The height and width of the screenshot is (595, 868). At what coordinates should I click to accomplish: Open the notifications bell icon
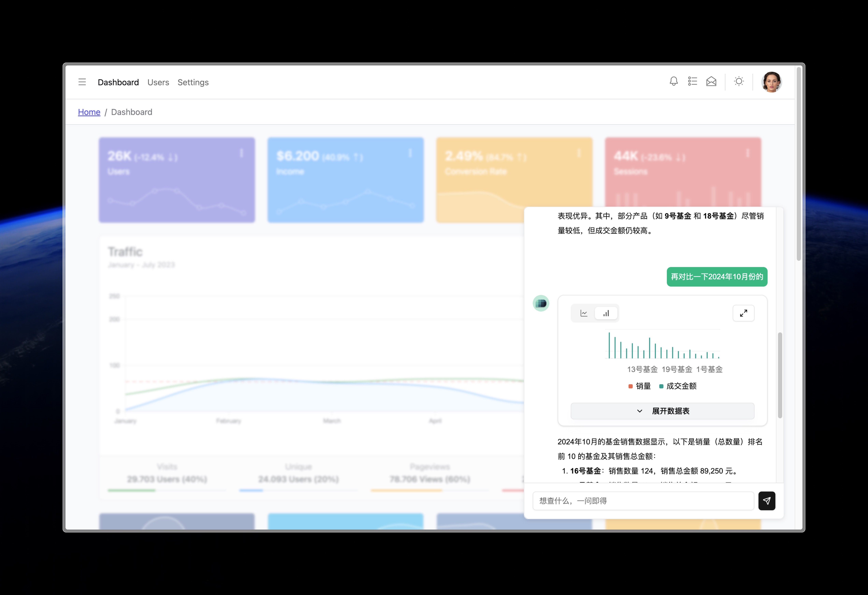click(x=674, y=81)
